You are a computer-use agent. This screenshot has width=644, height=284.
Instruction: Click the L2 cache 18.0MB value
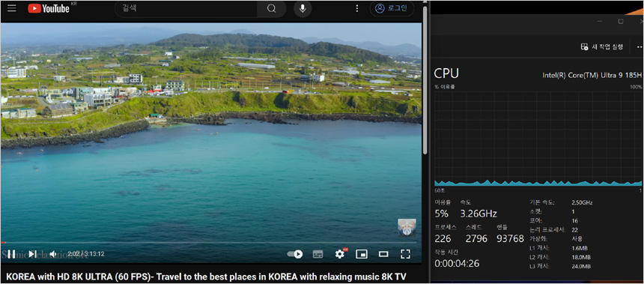[x=581, y=257]
